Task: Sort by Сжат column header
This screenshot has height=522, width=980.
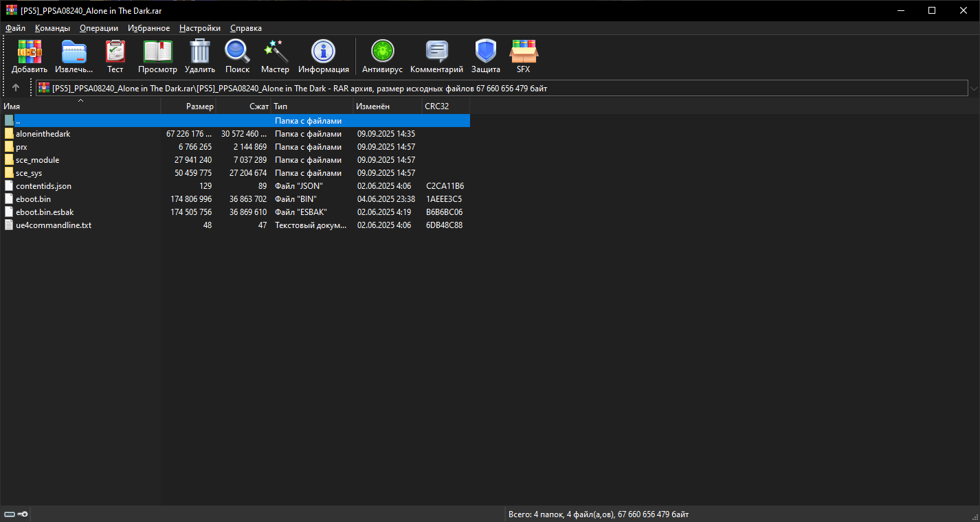Action: [243, 106]
